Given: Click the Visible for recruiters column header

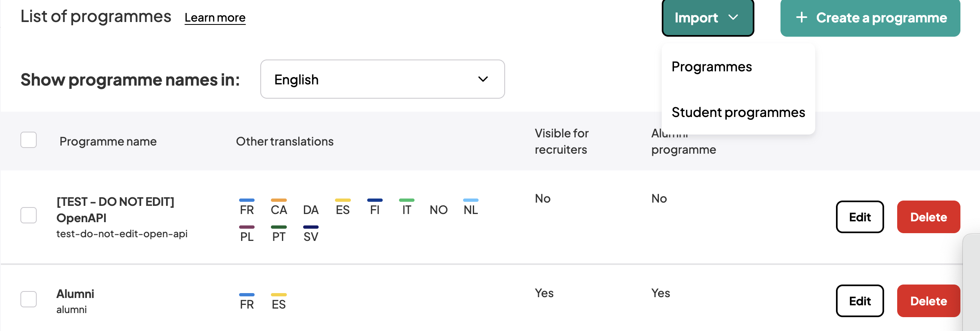Looking at the screenshot, I should (561, 141).
